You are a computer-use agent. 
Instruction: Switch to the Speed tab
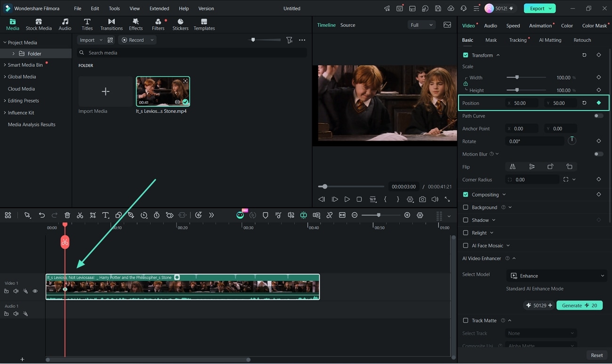[513, 25]
